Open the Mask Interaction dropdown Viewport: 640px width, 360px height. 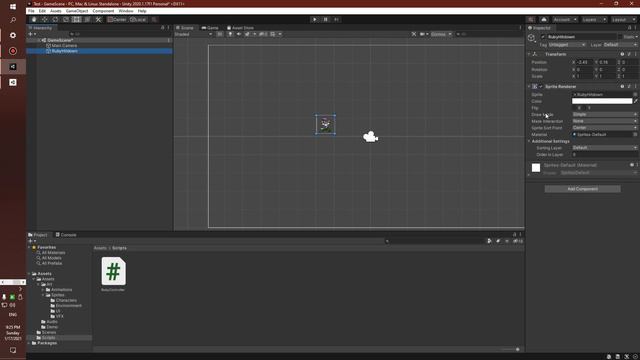coord(604,121)
